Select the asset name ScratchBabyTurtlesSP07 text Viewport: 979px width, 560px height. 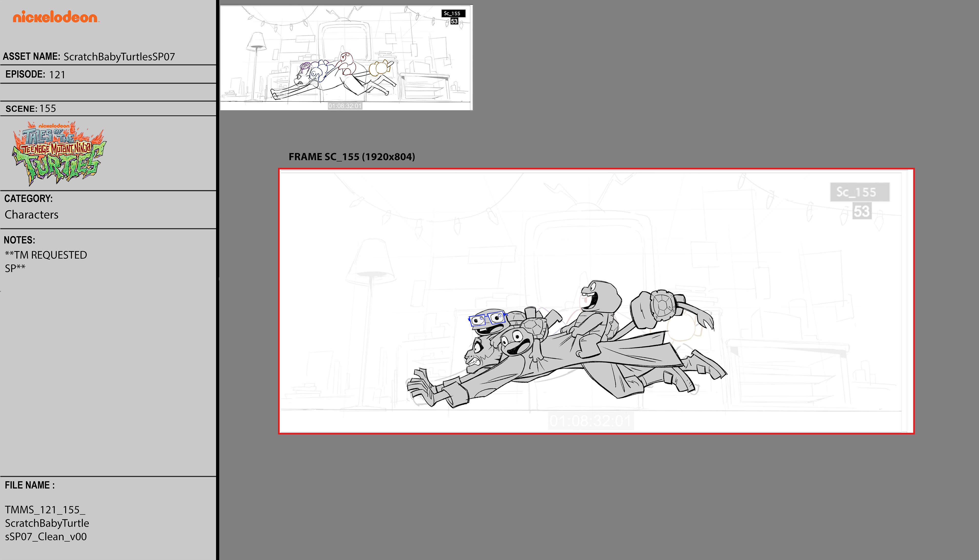[119, 57]
